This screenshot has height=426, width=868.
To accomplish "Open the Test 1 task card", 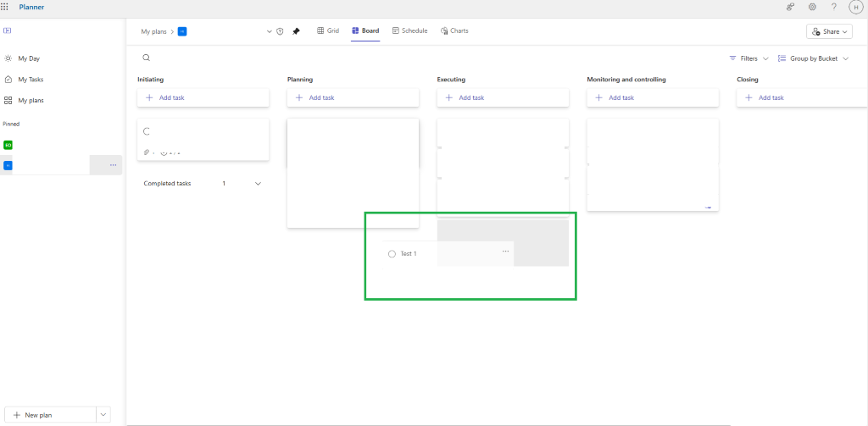I will [x=448, y=254].
